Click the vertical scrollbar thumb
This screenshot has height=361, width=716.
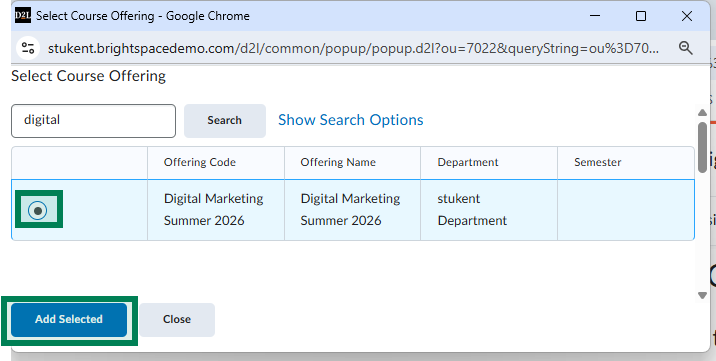click(702, 147)
